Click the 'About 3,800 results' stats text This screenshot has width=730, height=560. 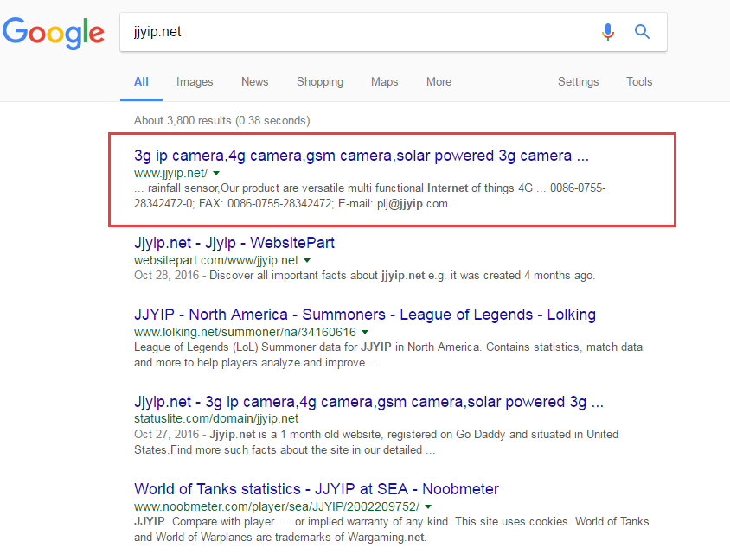point(222,120)
